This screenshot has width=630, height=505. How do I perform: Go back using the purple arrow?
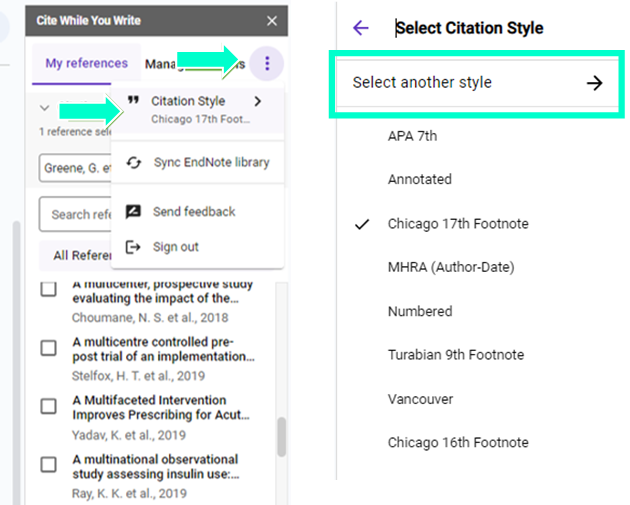coord(361,28)
